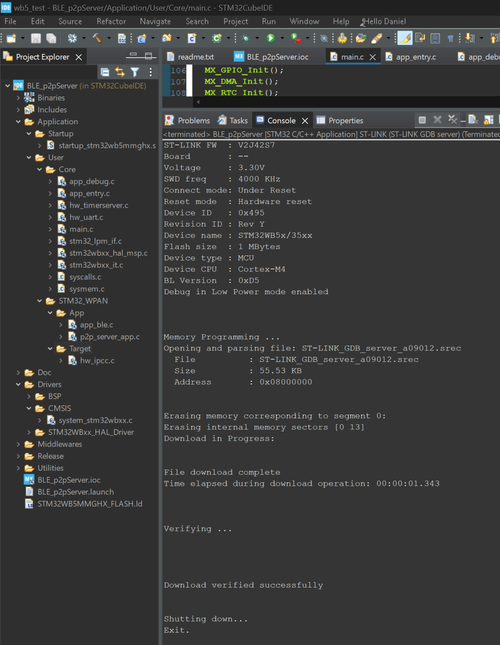
Task: Close the main.c editor tab
Action: click(x=373, y=57)
